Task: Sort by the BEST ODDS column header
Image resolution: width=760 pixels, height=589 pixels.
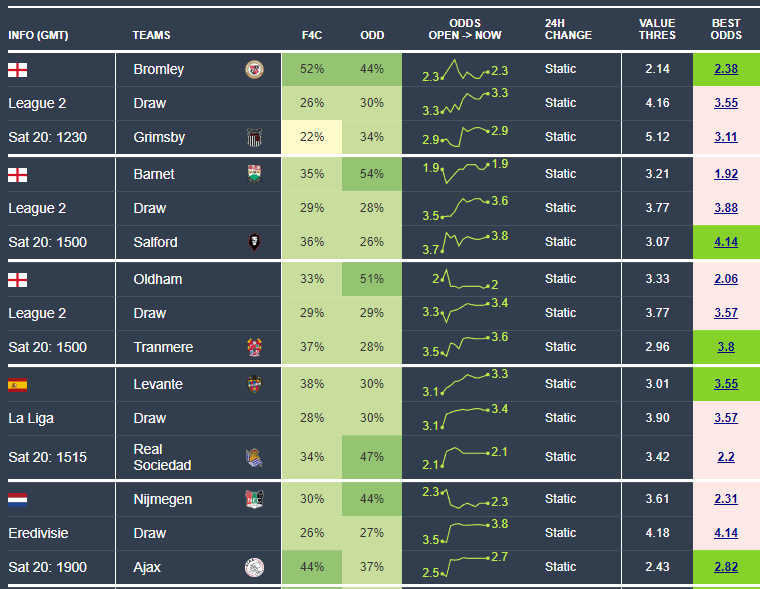Action: tap(726, 29)
